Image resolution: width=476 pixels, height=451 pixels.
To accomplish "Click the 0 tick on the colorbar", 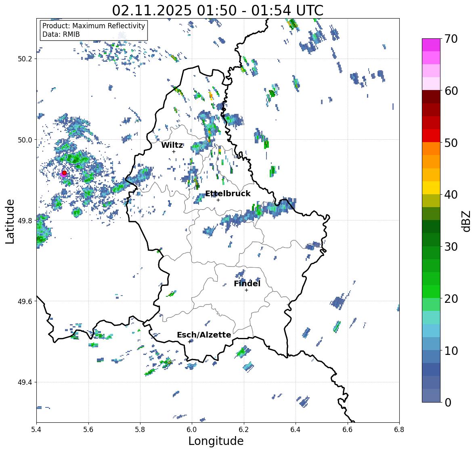I will [448, 403].
